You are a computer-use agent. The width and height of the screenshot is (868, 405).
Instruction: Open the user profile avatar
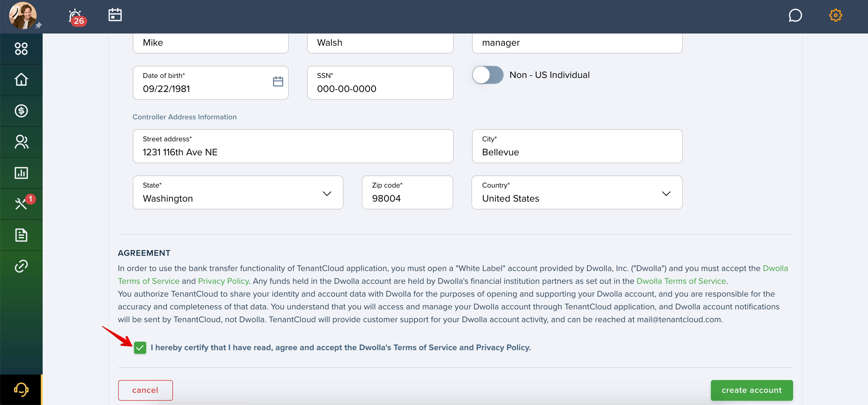pyautogui.click(x=23, y=16)
